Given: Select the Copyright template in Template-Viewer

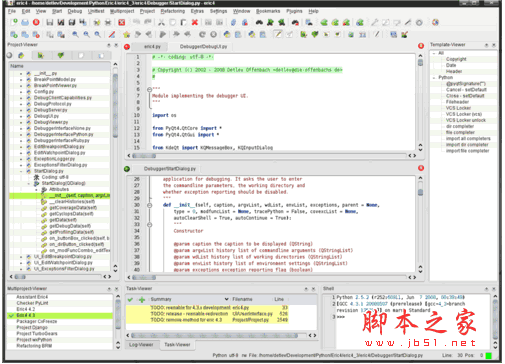Looking at the screenshot, I should click(x=456, y=59).
